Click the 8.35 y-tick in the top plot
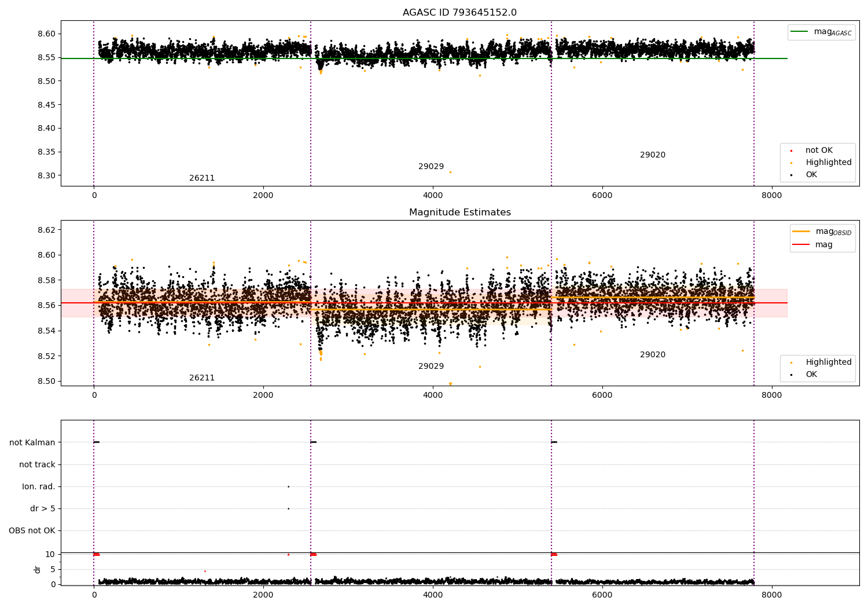The width and height of the screenshot is (868, 608). point(46,152)
